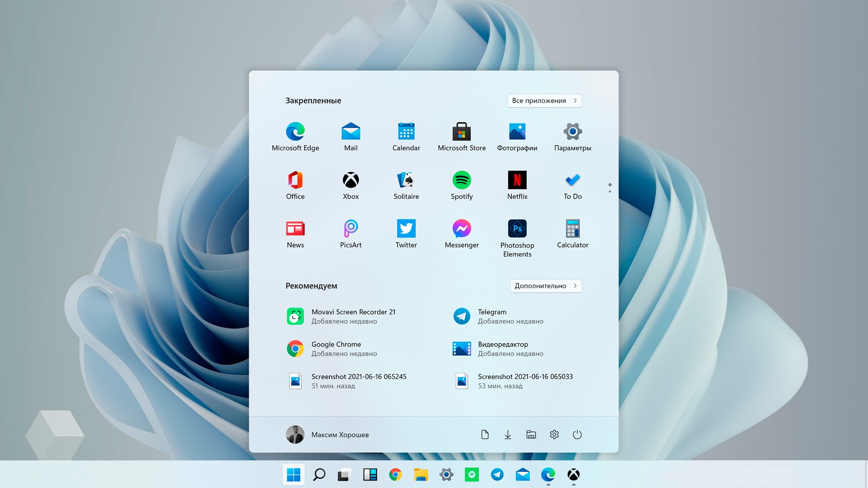Click the Power button in Start menu
Viewport: 868px width, 488px height.
[577, 435]
